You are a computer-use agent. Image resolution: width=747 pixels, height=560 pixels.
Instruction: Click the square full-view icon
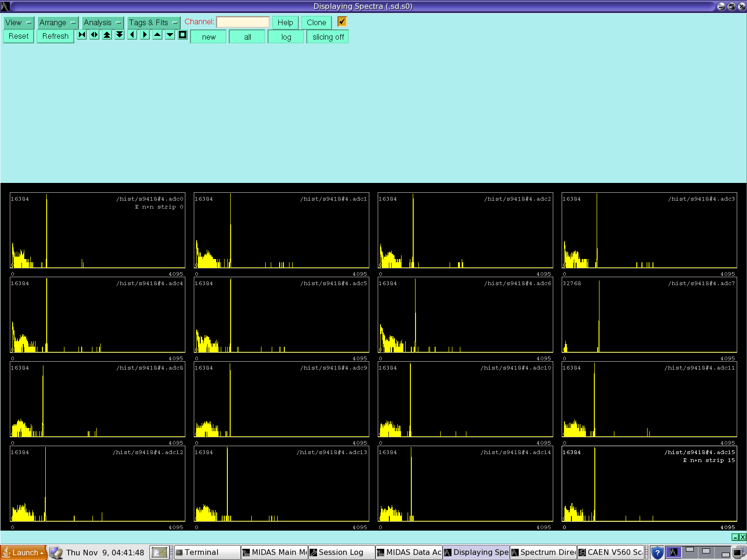[183, 35]
